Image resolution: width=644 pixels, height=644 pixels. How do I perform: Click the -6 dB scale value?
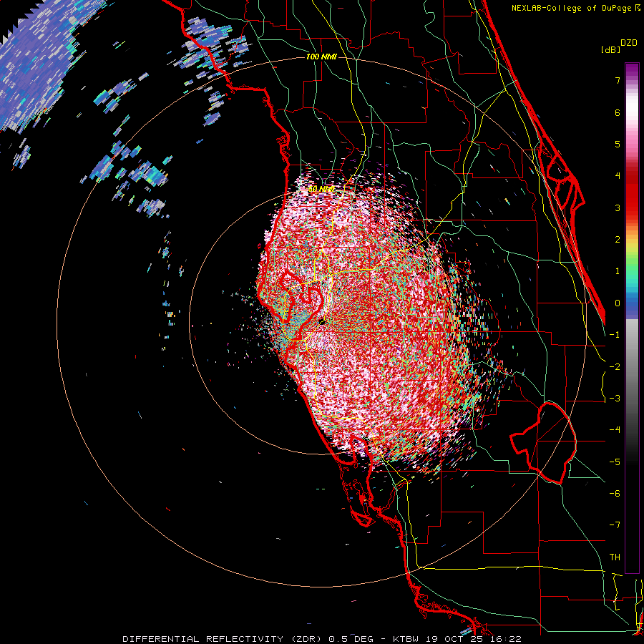coord(615,494)
